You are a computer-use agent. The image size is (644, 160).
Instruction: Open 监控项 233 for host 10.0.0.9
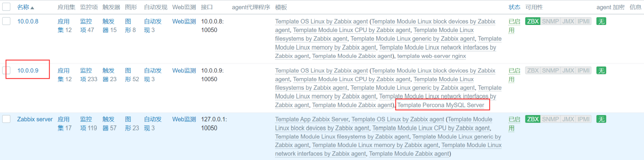(88, 75)
